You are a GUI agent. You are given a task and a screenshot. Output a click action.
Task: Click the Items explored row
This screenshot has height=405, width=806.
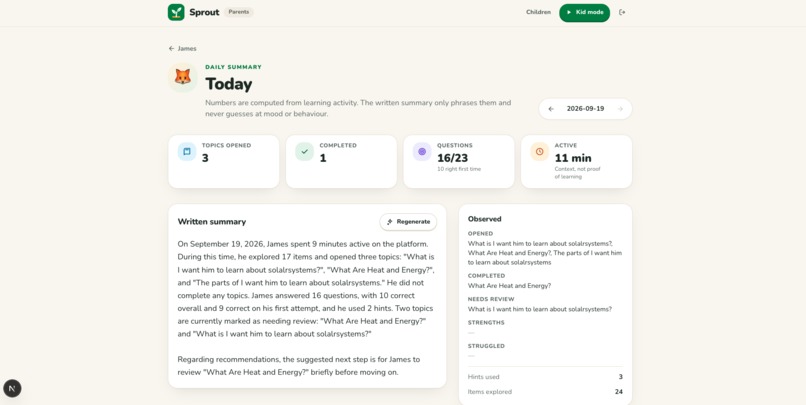[x=545, y=392]
